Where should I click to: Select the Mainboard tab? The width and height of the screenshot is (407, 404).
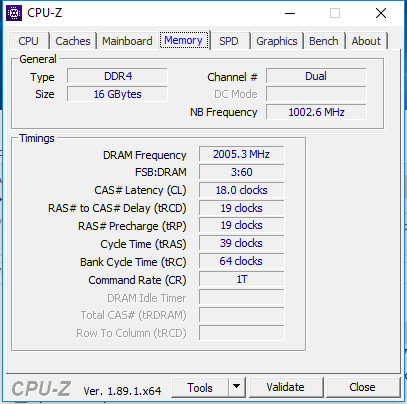pyautogui.click(x=127, y=41)
